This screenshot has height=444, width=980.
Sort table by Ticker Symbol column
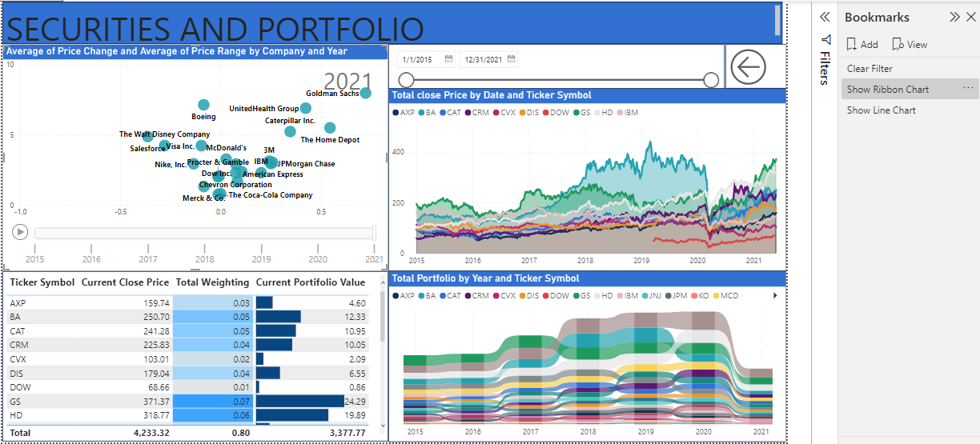42,282
